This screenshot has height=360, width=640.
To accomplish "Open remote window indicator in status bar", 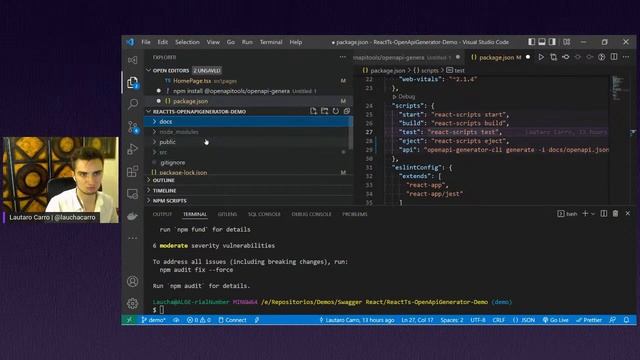I will (x=129, y=320).
